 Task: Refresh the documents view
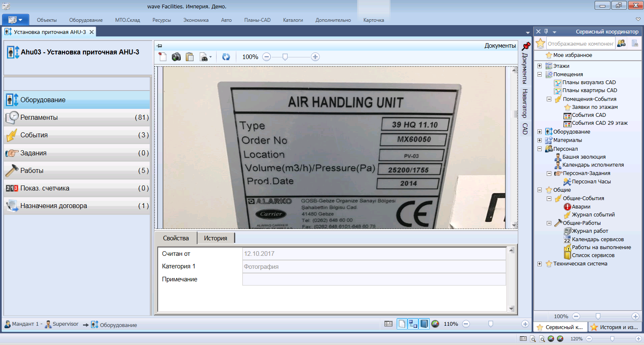click(x=226, y=57)
